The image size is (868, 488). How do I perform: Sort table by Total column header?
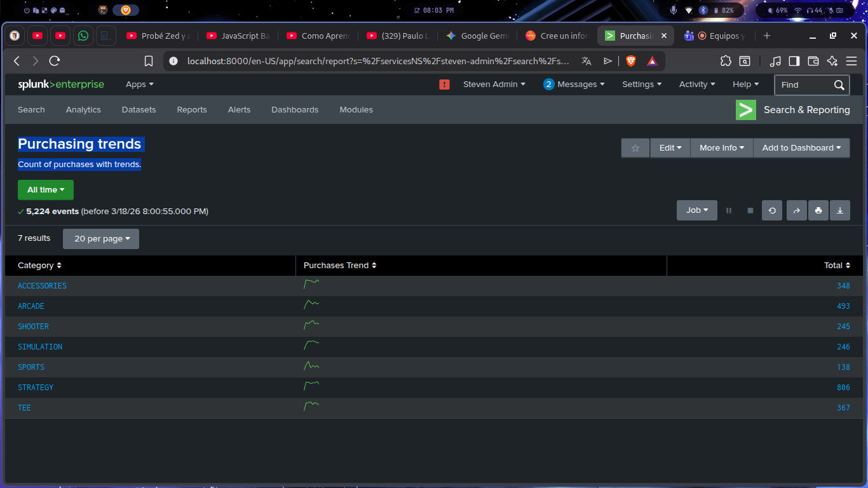[x=836, y=266]
